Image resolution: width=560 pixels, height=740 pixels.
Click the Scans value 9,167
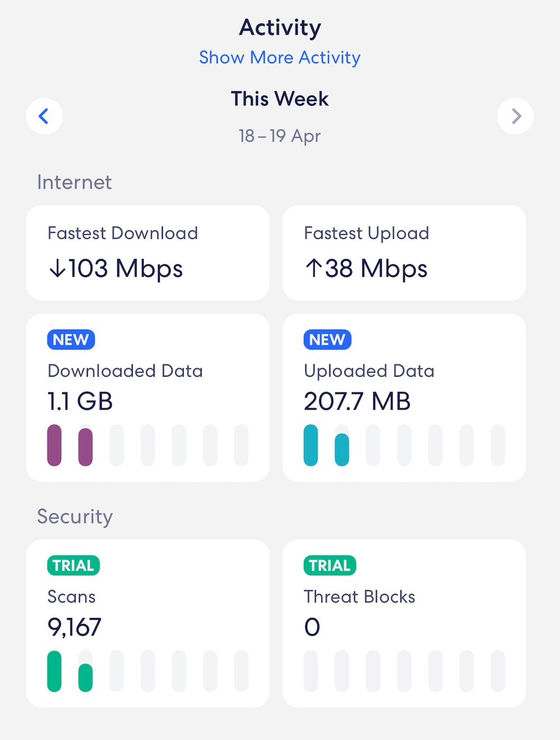(74, 627)
